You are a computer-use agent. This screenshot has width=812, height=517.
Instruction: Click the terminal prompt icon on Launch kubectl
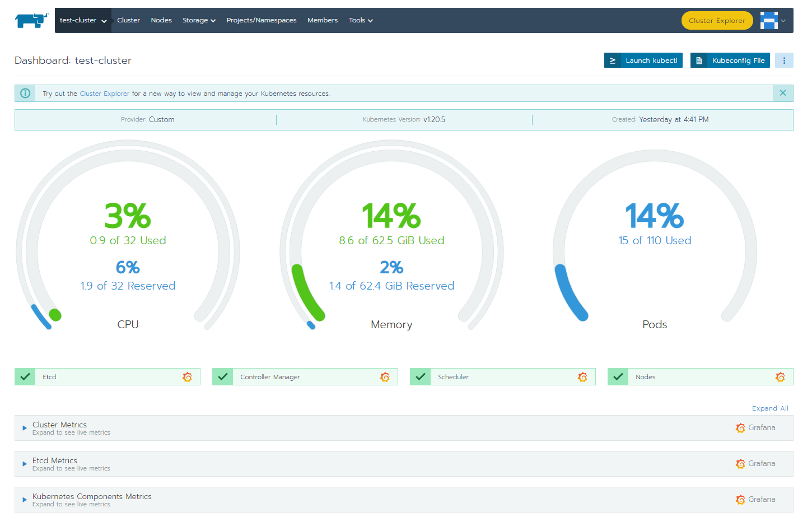[x=613, y=60]
